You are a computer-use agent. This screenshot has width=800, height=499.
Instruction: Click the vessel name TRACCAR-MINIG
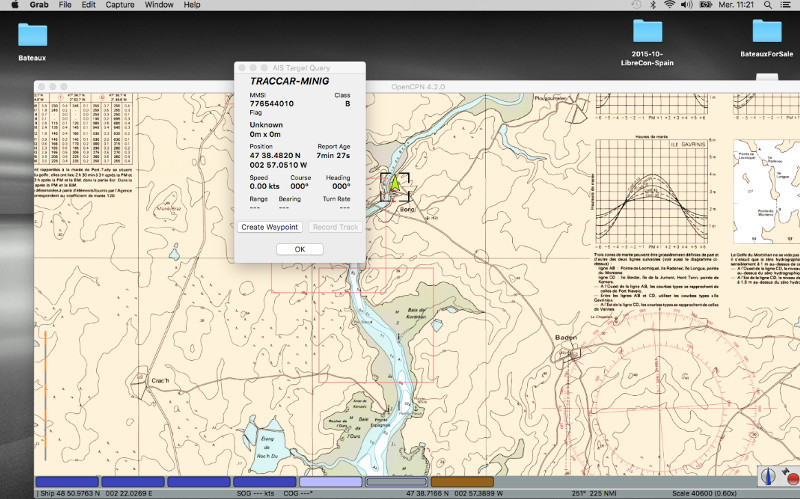289,81
